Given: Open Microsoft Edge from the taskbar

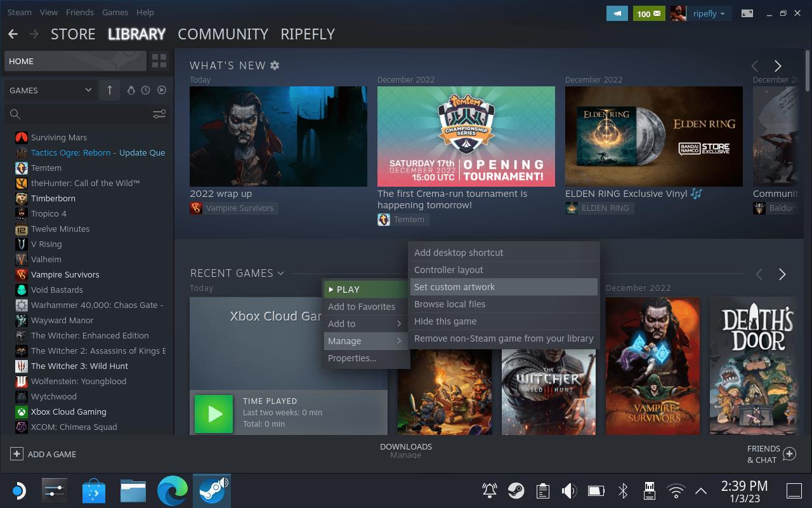Looking at the screenshot, I should pos(173,491).
